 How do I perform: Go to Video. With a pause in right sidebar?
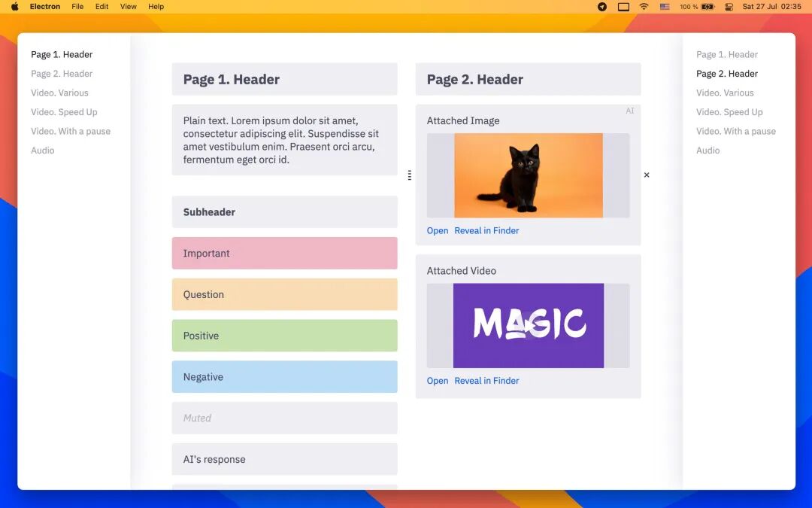pyautogui.click(x=736, y=131)
